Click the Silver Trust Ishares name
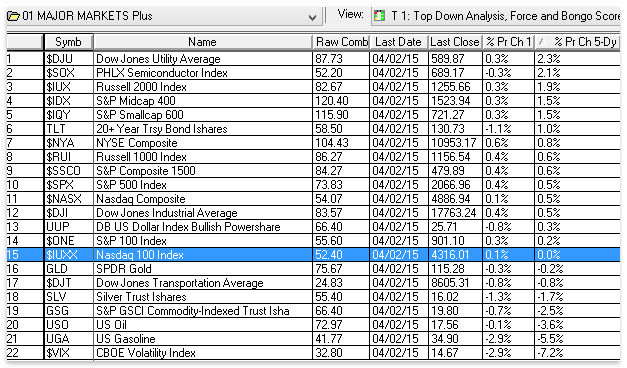Screen dimensions: 627x368 coord(141,297)
